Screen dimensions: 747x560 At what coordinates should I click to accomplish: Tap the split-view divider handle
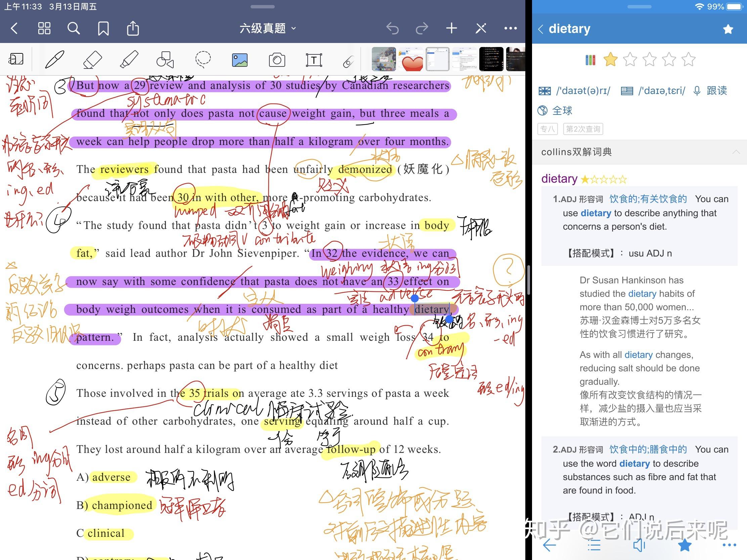pyautogui.click(x=528, y=280)
